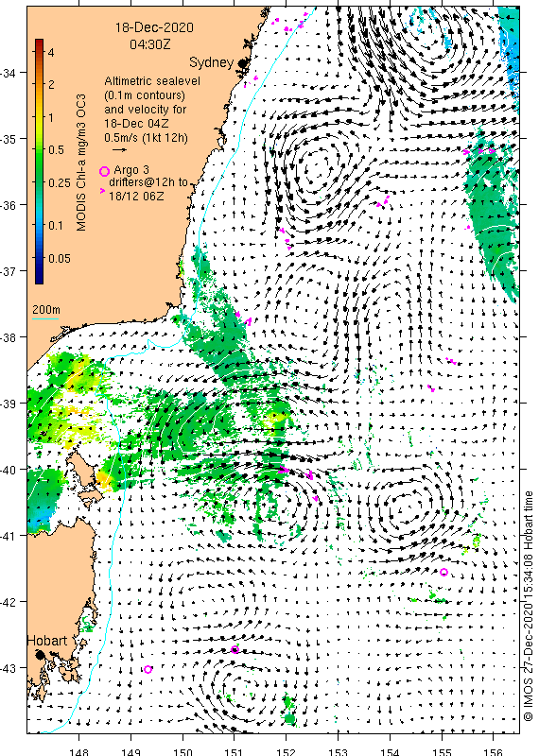Screen dimensions: 539x756
Task: Click the "Altimetric sealevel" text line
Action: (152, 81)
